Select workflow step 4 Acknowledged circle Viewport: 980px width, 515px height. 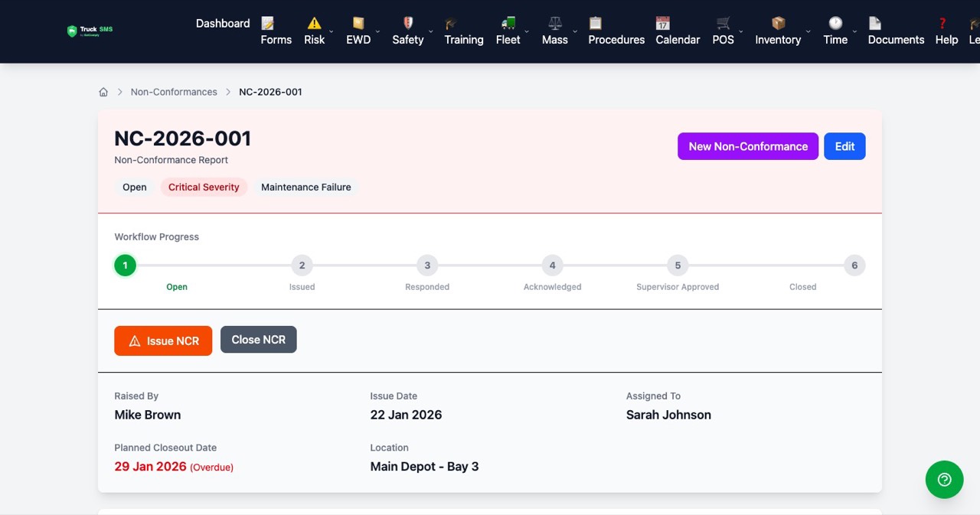pos(553,266)
